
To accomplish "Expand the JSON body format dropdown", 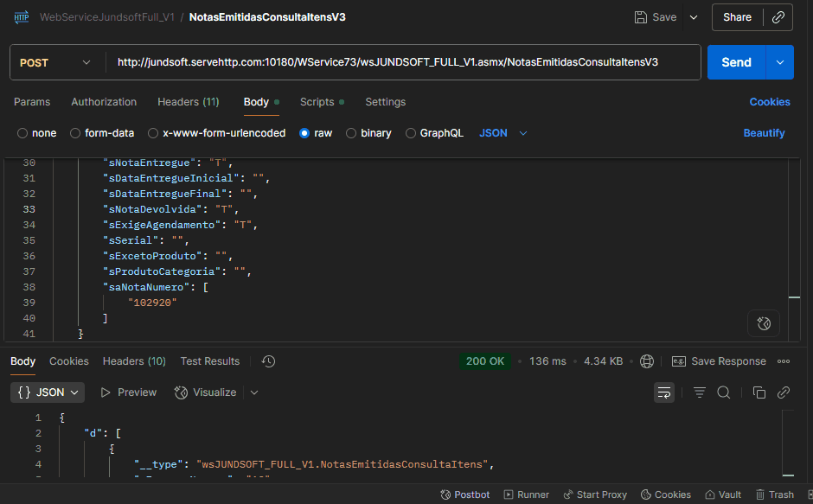I will (503, 133).
